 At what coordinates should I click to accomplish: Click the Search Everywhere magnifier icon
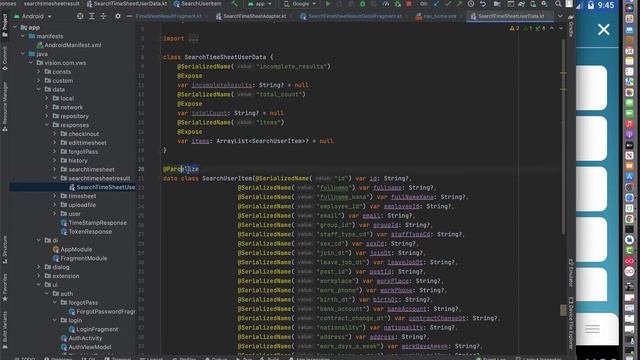[558, 4]
